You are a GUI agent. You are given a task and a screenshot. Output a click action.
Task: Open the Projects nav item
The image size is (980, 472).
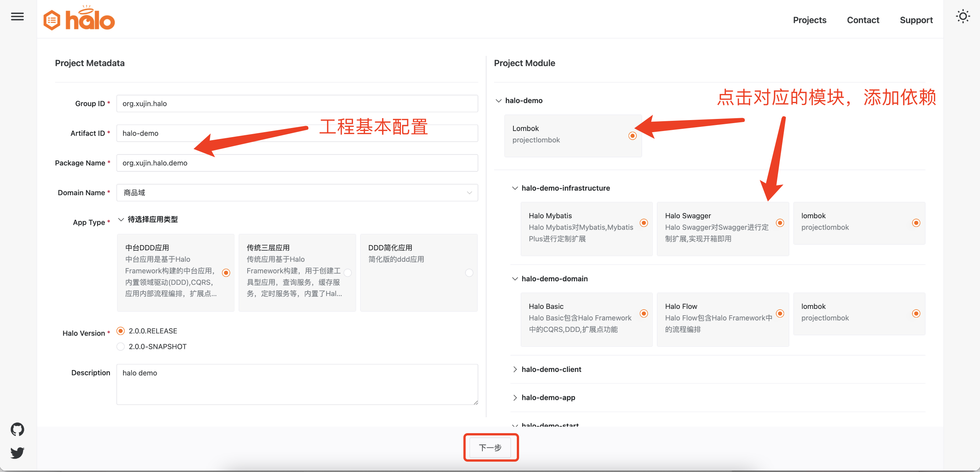[809, 20]
